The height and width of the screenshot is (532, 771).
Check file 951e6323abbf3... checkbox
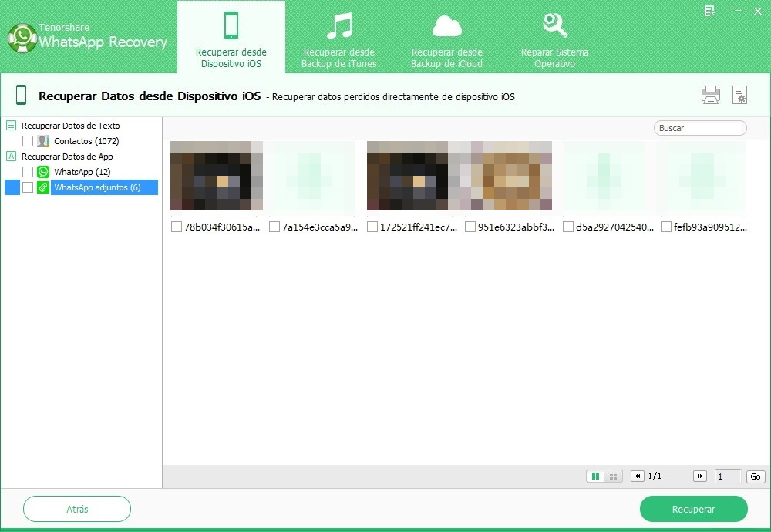click(x=470, y=227)
